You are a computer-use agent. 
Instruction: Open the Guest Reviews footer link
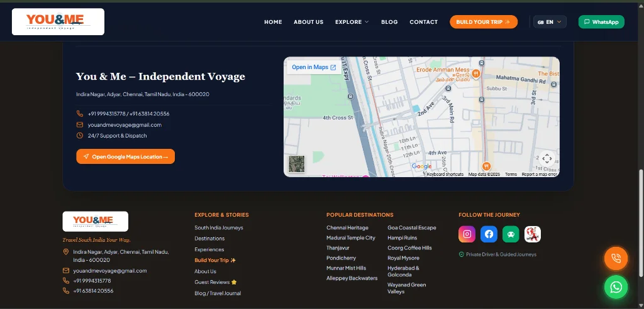pyautogui.click(x=216, y=282)
